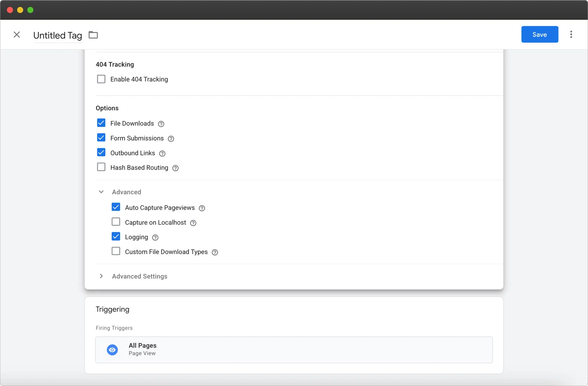Expand the Advanced Settings section
588x386 pixels.
point(101,276)
